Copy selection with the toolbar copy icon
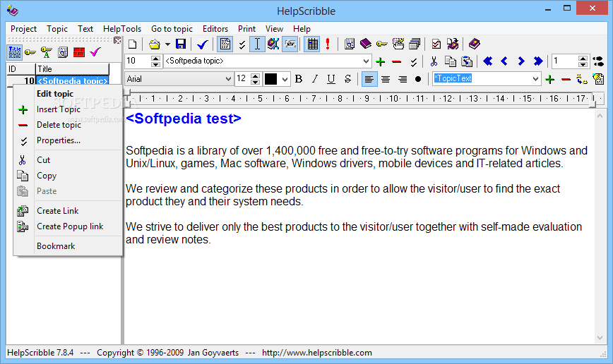 pos(451,61)
